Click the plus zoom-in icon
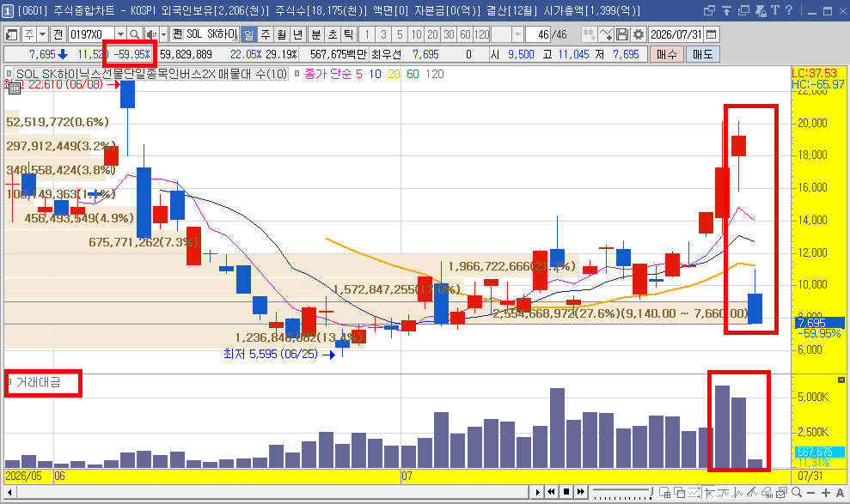850x504 pixels. (826, 492)
